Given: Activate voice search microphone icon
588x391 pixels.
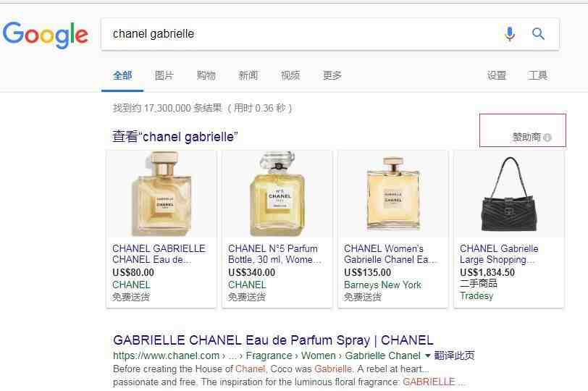Looking at the screenshot, I should tap(509, 34).
